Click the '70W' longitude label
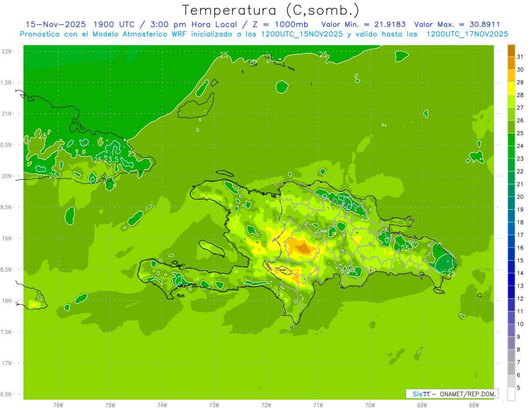This screenshot has width=532, height=411. [370, 405]
